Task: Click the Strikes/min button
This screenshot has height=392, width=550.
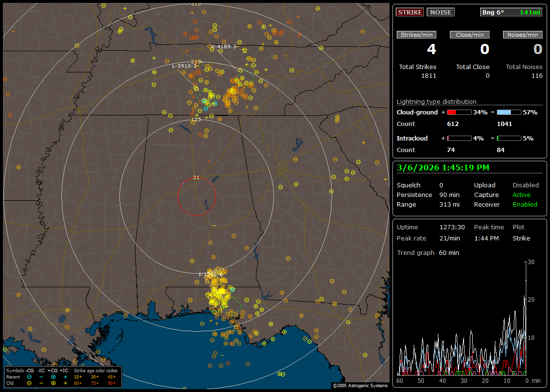Action: coord(416,35)
